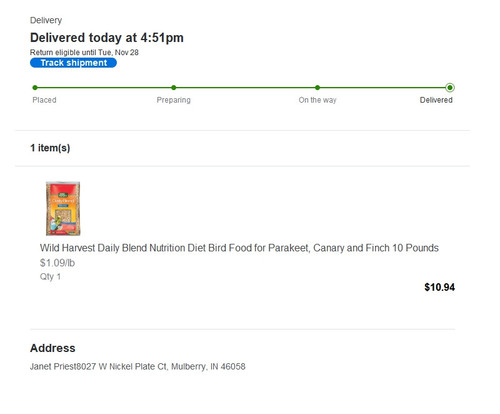Click the 1 item(s) header

click(50, 148)
